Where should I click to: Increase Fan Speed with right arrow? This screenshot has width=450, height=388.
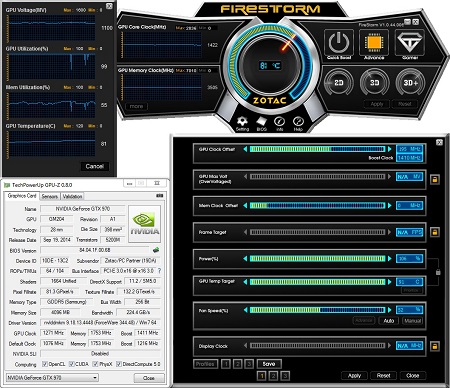pos(389,310)
